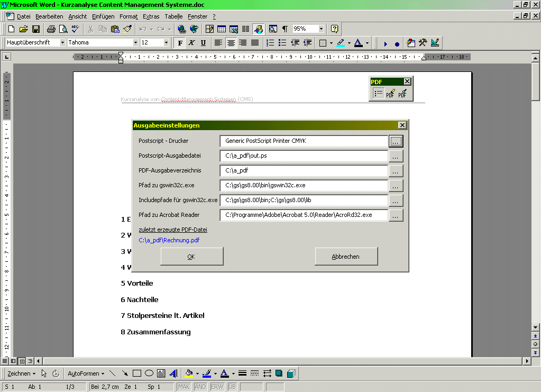Click the blue record macro dot
The width and height of the screenshot is (541, 392).
pyautogui.click(x=397, y=44)
